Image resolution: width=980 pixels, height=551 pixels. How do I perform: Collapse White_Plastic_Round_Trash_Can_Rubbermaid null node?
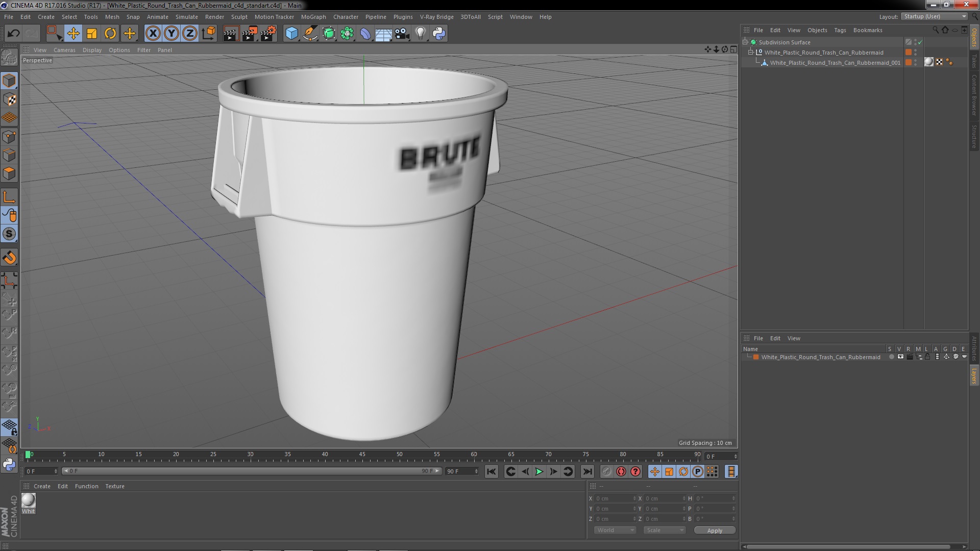click(x=751, y=53)
